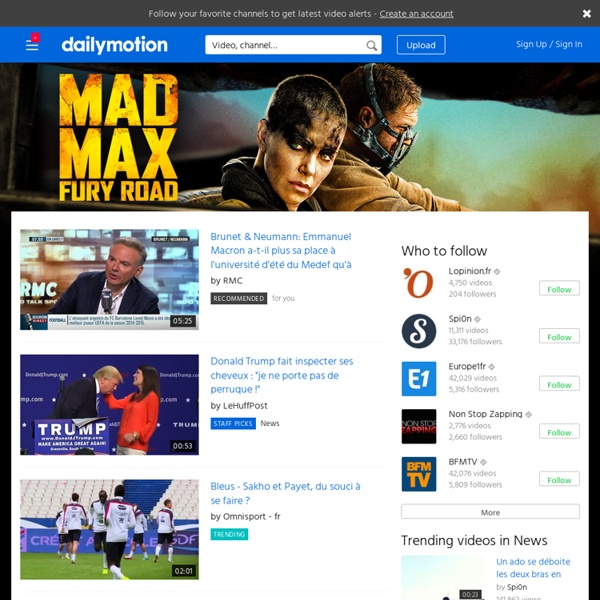Click the Create an account link
The width and height of the screenshot is (600, 600).
coord(416,14)
